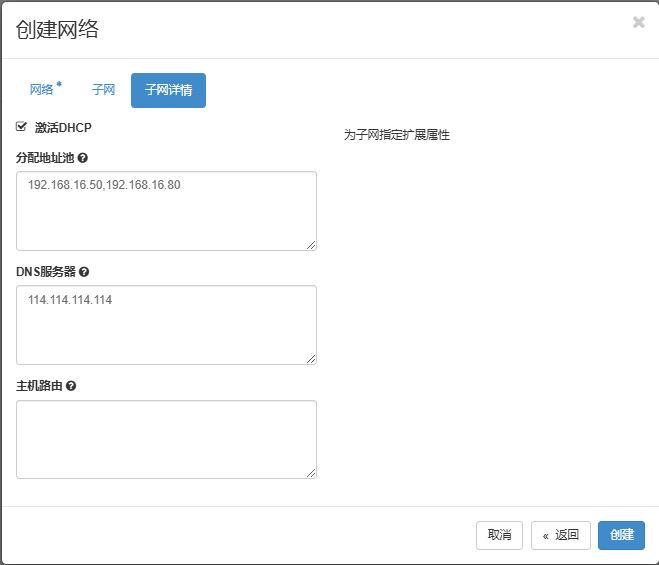
Task: Click the 激活DHCP label text
Action: coord(63,127)
